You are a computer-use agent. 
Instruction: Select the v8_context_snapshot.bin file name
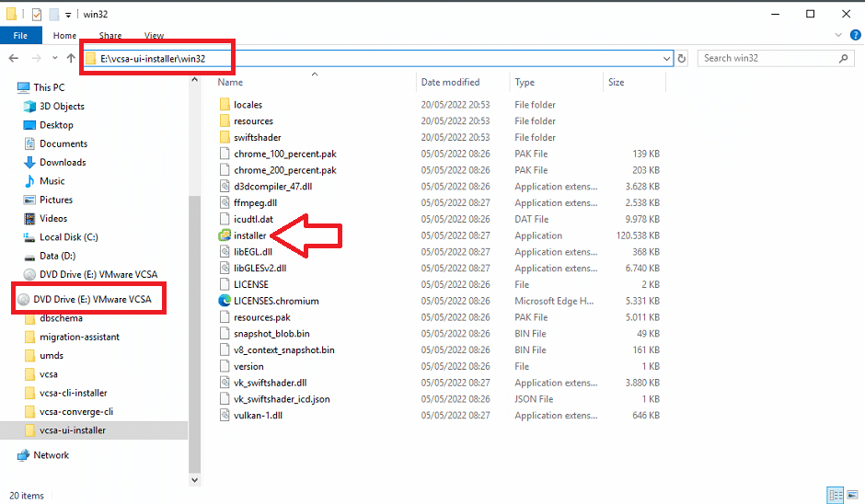(x=284, y=350)
